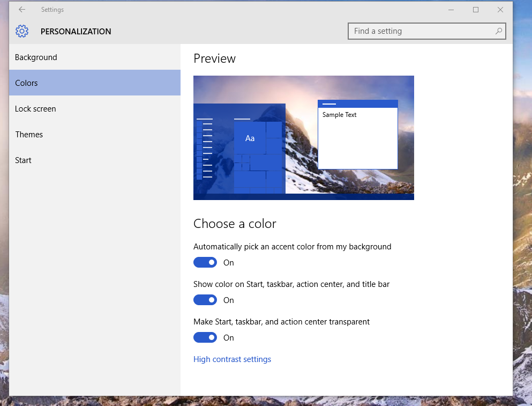Maximize the Settings window
532x406 pixels.
(476, 10)
